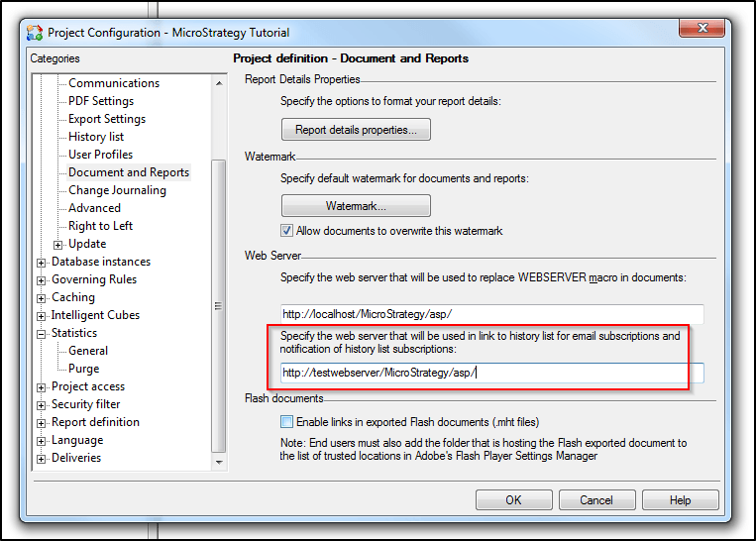Expand the Governing Rules node
Screen dimensions: 756x541
point(41,280)
